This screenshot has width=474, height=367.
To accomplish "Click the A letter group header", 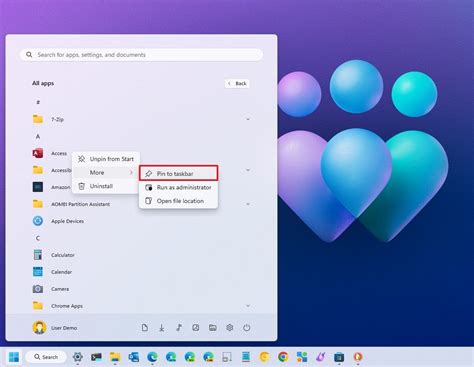I will 38,136.
